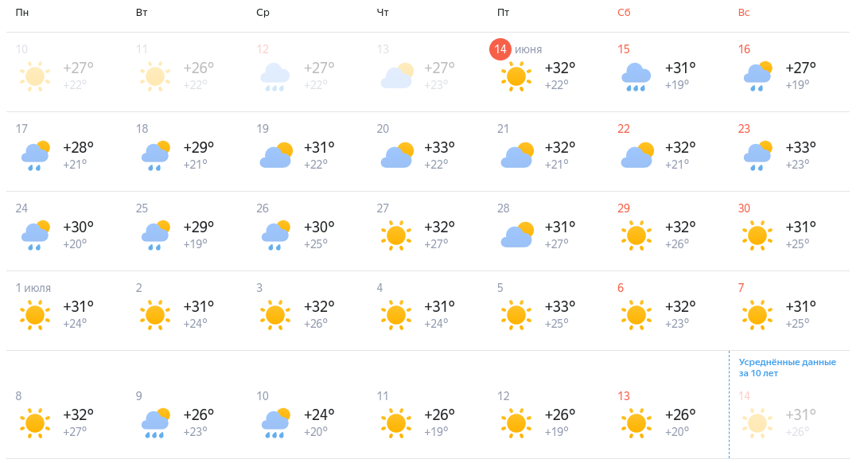Click the +24° temperature on July 10
This screenshot has height=463, width=868.
click(319, 414)
